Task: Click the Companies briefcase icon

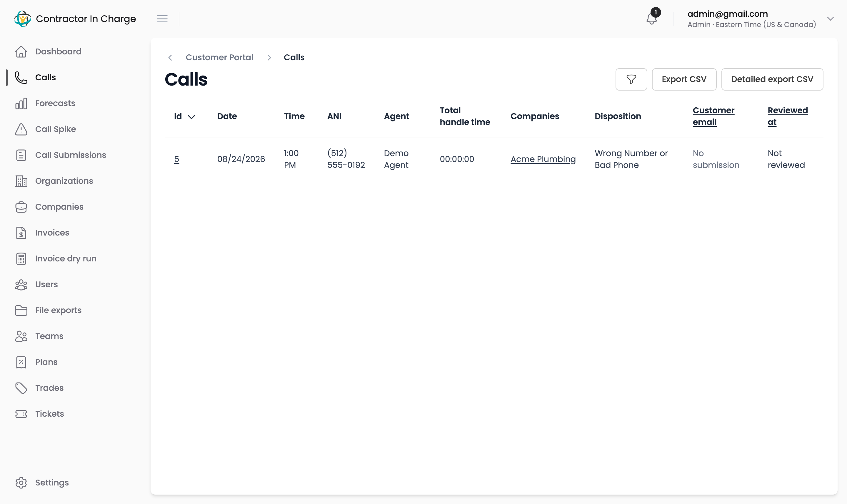Action: (21, 207)
